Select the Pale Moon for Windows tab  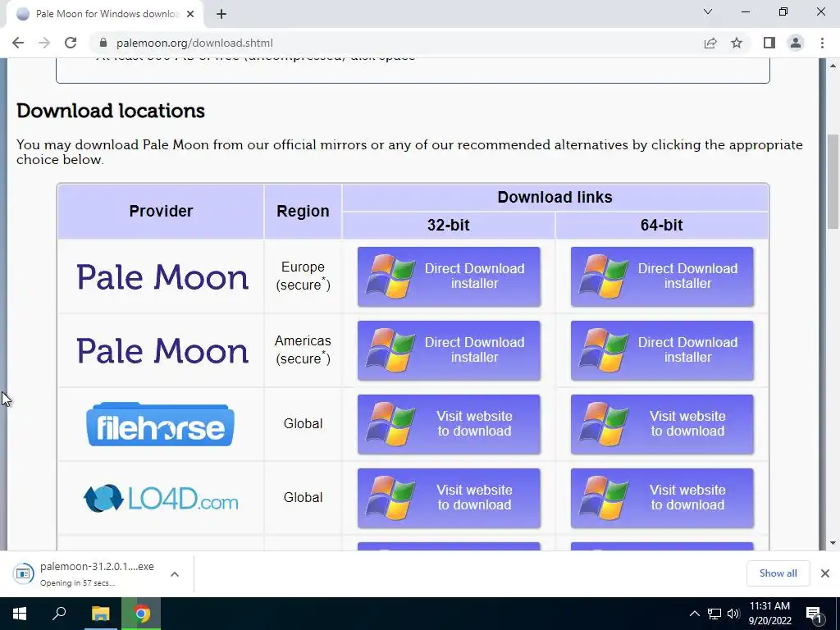(104, 14)
